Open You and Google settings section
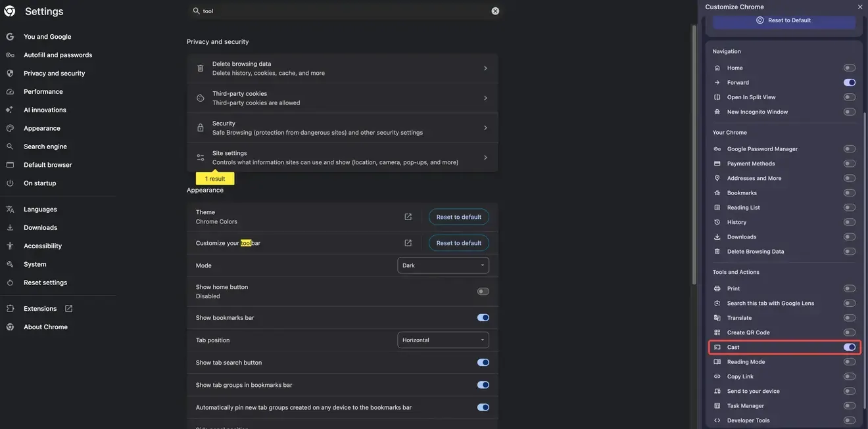 (47, 37)
